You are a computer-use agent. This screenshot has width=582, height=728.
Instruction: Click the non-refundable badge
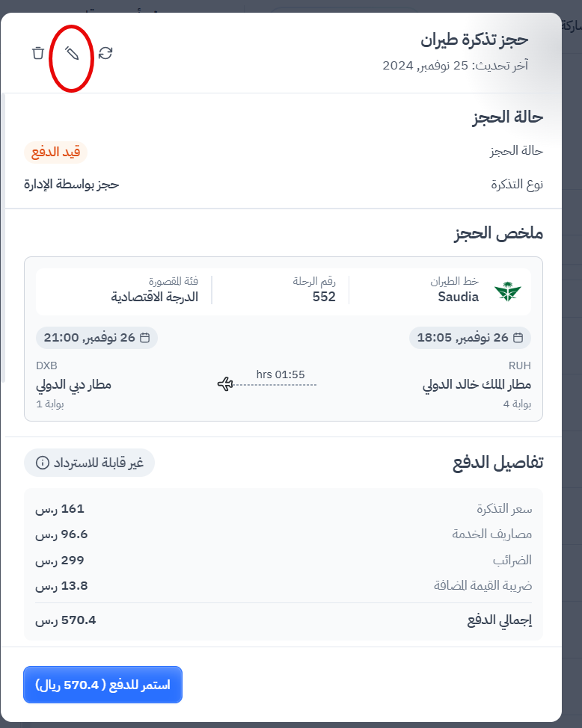point(90,463)
